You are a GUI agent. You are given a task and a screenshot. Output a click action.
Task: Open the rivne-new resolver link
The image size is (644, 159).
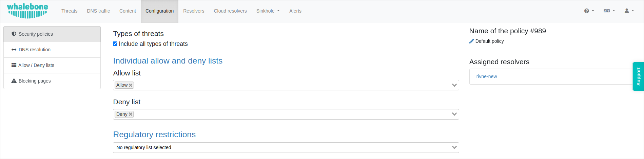tap(487, 76)
